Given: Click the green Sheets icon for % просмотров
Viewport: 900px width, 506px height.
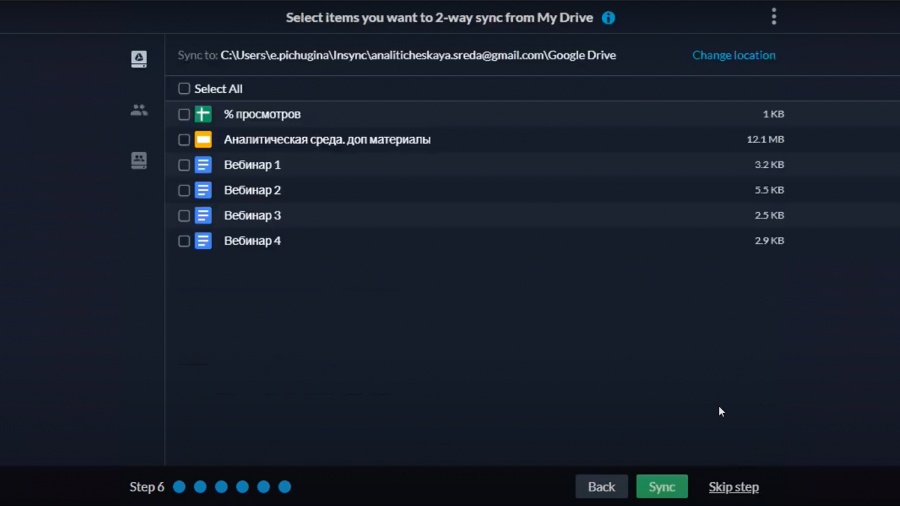Looking at the screenshot, I should click(x=203, y=114).
